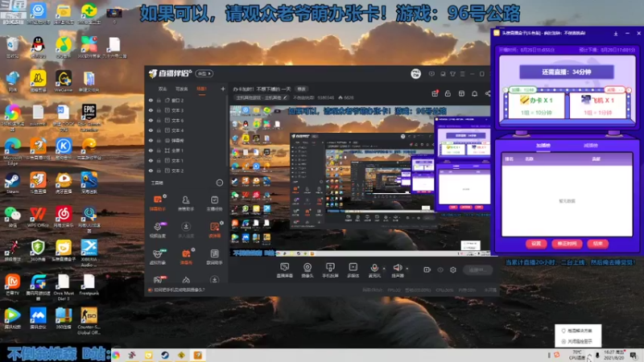Open the hamburger menu in 直播伴侣 title bar
Viewport: 644px width, 362px height.
462,74
